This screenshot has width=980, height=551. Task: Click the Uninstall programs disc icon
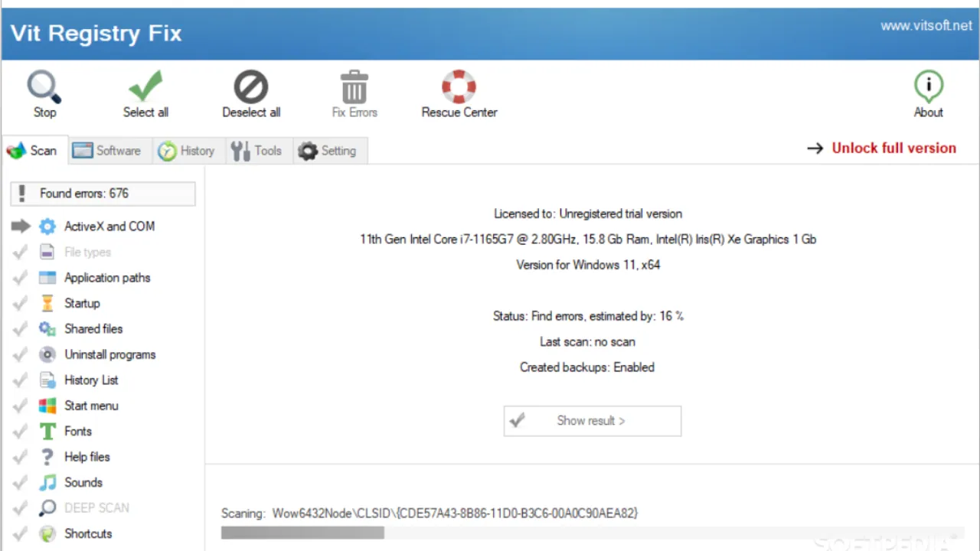(47, 354)
